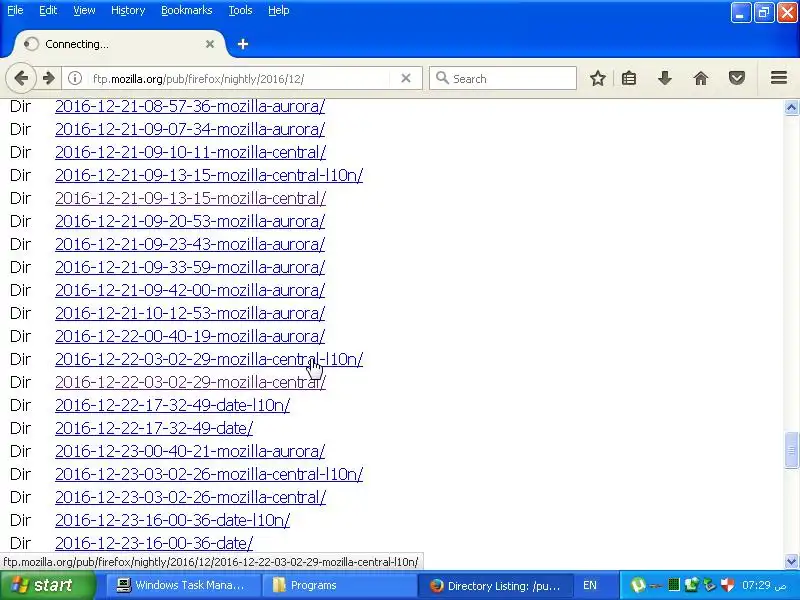
Task: Open 2016-12-22-03-02-29-mozilla-central-l10n/ link
Action: [x=209, y=359]
